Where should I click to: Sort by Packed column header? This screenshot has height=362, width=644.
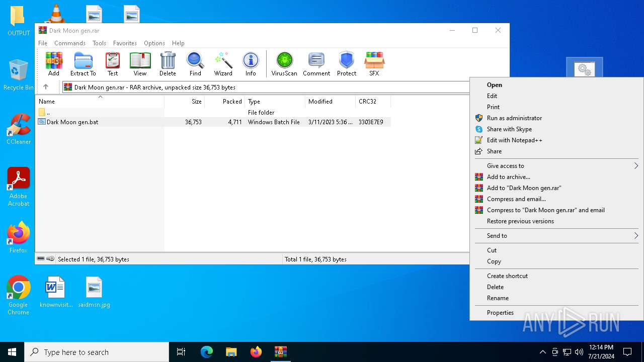pos(224,102)
